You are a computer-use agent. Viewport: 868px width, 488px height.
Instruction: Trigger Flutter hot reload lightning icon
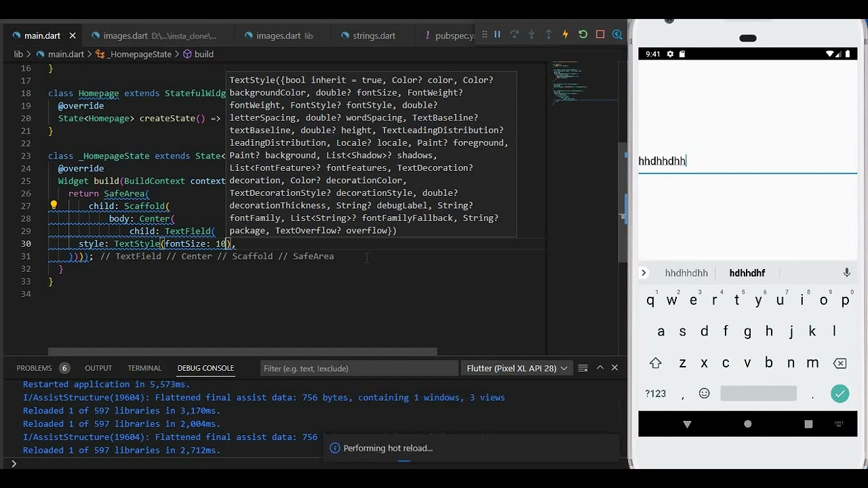pos(566,35)
